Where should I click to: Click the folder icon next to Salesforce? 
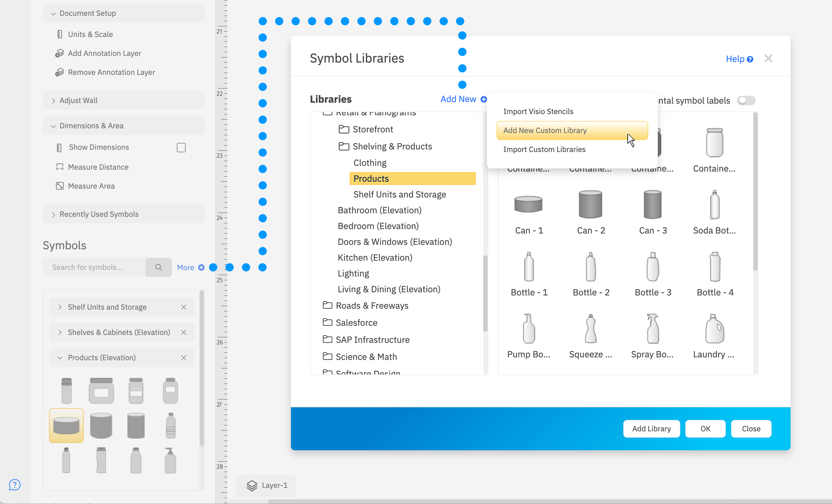pos(327,322)
